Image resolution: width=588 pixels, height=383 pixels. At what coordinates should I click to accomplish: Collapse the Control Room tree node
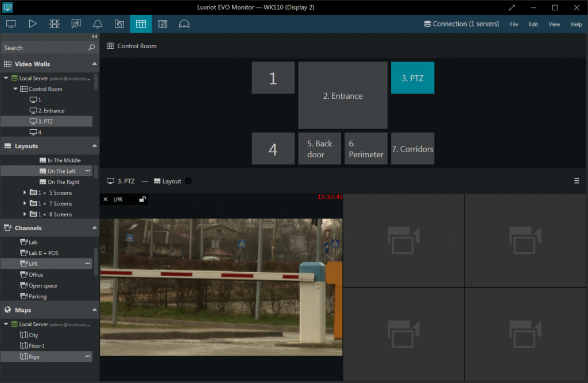tap(16, 89)
